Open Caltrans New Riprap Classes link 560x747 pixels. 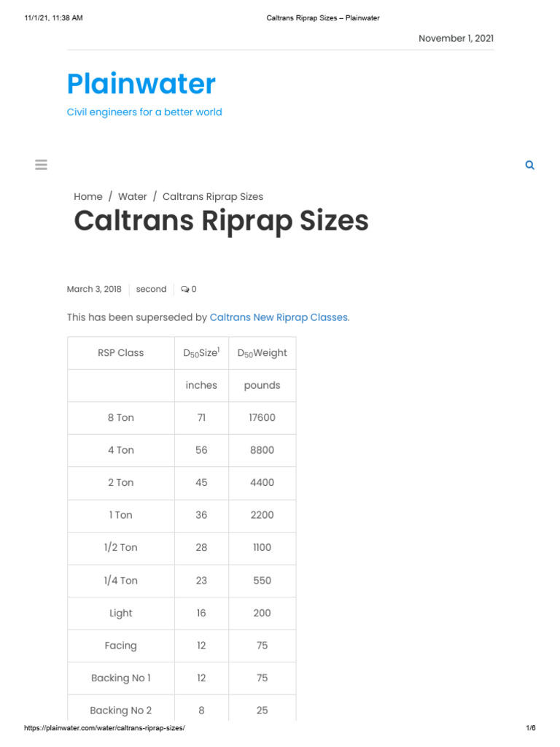(279, 318)
